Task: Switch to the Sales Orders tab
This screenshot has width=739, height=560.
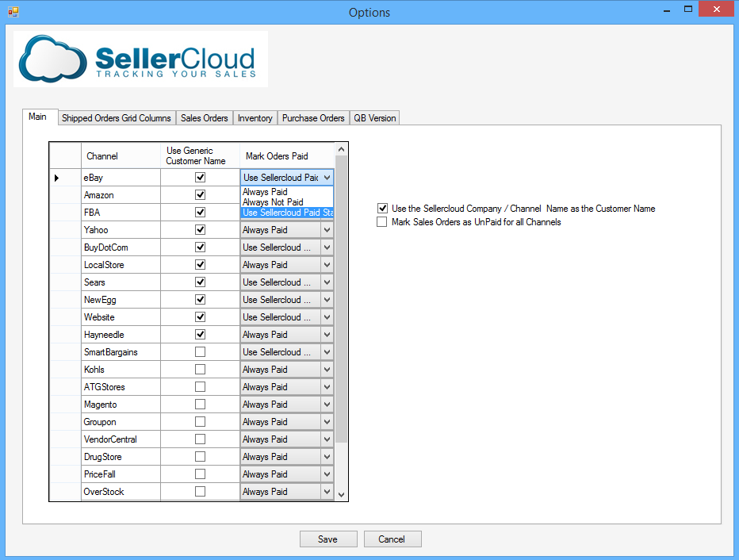Action: (x=204, y=117)
